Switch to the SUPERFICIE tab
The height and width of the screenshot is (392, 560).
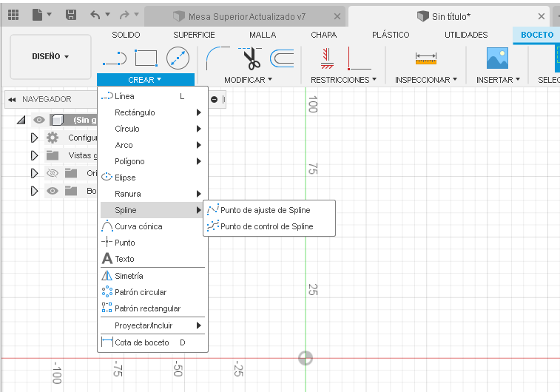click(194, 35)
